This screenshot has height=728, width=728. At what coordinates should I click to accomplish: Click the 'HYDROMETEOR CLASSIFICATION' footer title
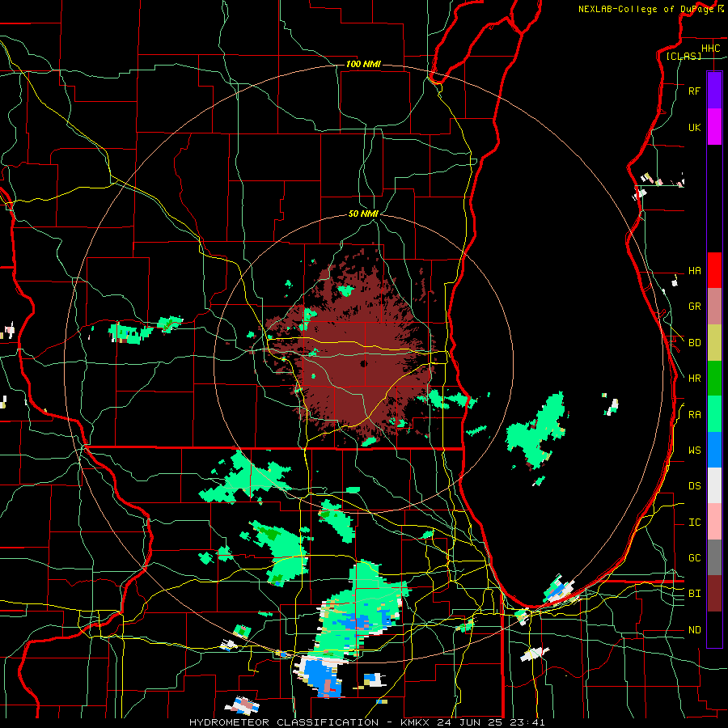[x=284, y=722]
